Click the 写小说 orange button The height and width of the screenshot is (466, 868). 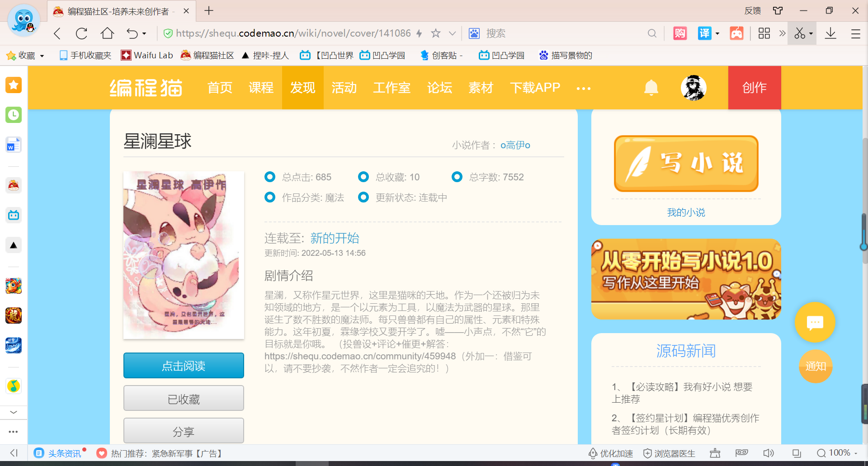coord(686,164)
